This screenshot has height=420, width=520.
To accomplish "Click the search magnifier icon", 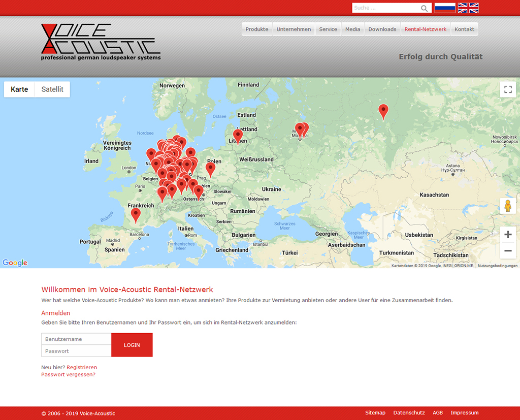I will (424, 8).
